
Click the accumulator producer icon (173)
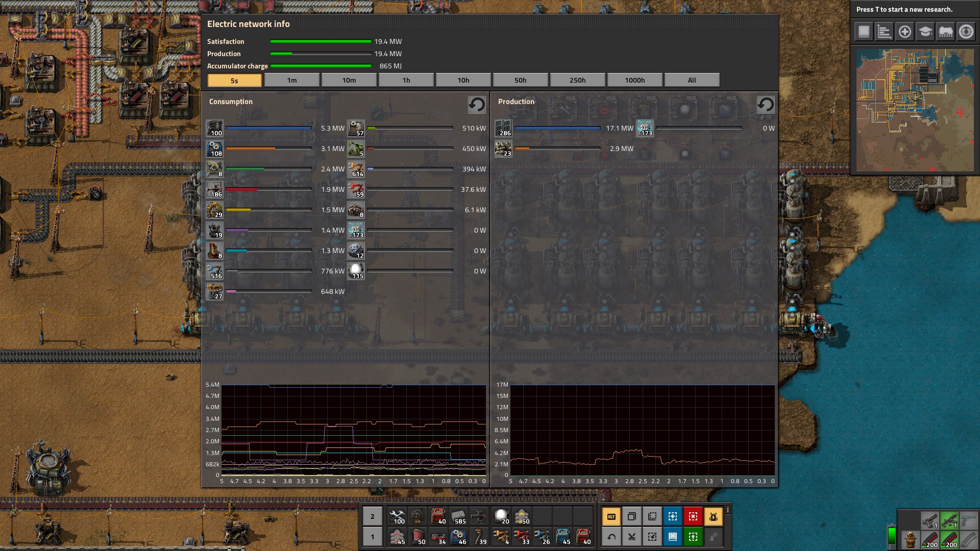[x=645, y=128]
